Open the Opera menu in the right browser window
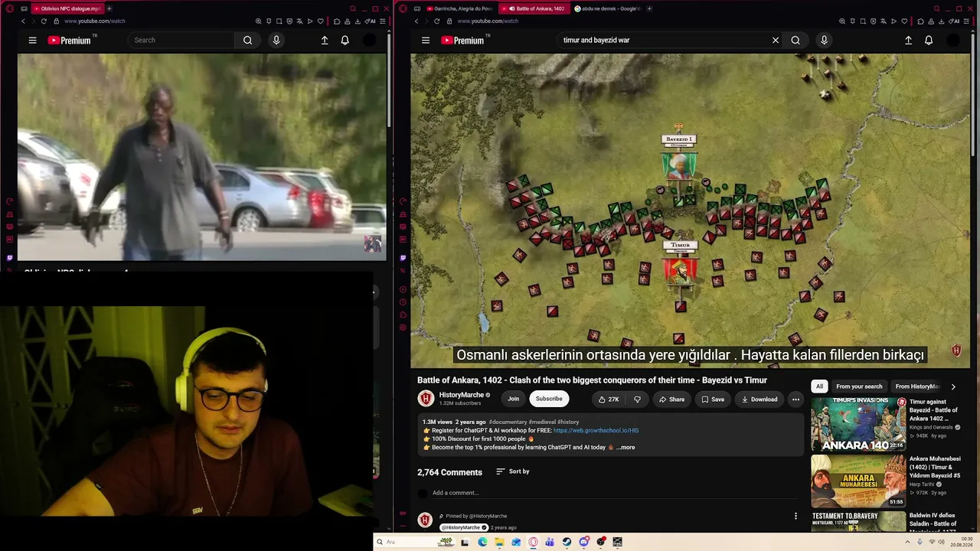The width and height of the screenshot is (980, 551). coord(403,8)
